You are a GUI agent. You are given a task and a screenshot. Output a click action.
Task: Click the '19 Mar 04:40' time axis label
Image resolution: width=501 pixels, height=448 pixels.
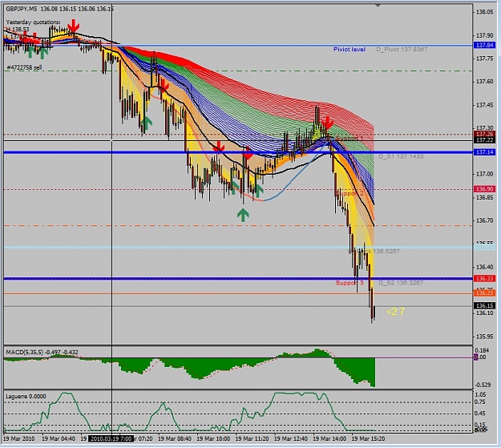tap(59, 438)
